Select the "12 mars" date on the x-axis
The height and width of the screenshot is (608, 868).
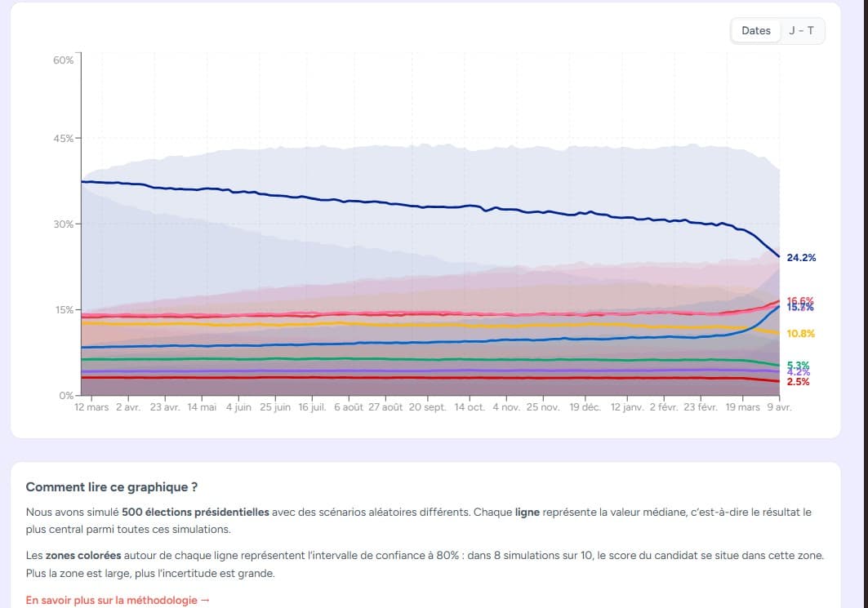pos(91,407)
